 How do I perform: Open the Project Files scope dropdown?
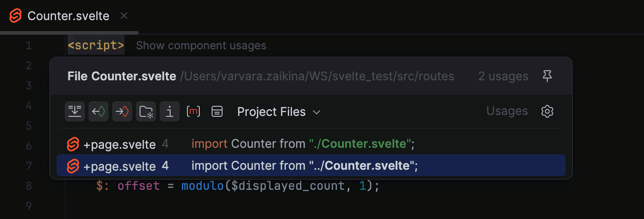(271, 112)
